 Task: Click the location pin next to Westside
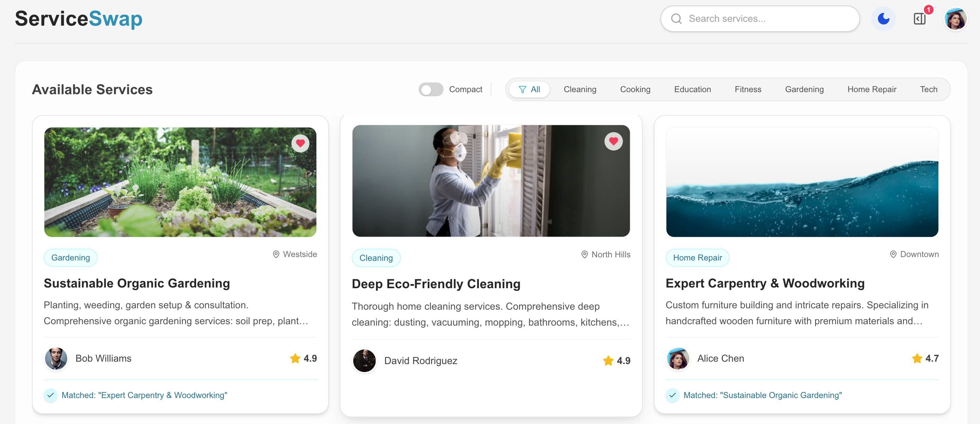[x=276, y=254]
